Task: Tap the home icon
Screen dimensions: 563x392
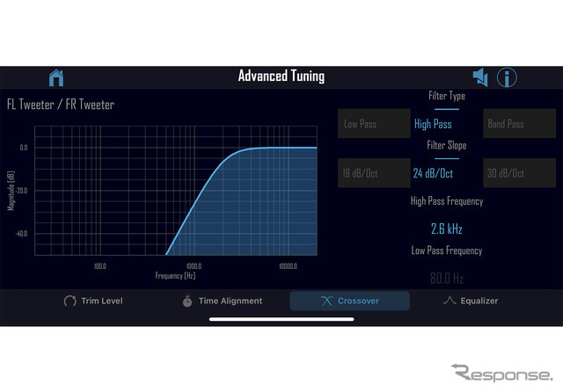Action: [56, 77]
